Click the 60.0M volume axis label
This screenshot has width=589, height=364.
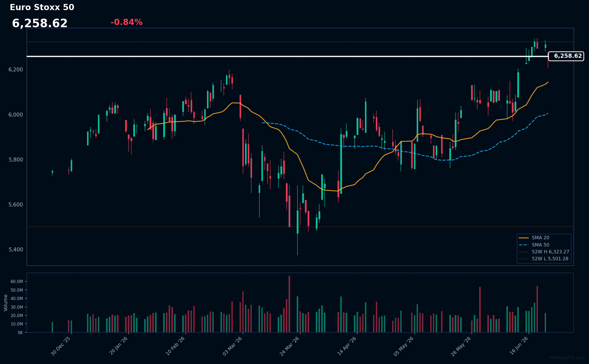pos(17,282)
